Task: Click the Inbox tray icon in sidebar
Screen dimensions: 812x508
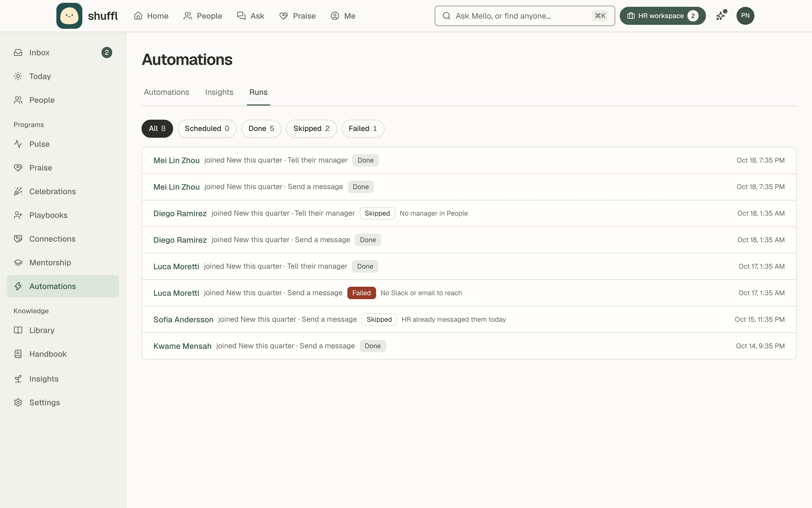Action: click(x=18, y=52)
